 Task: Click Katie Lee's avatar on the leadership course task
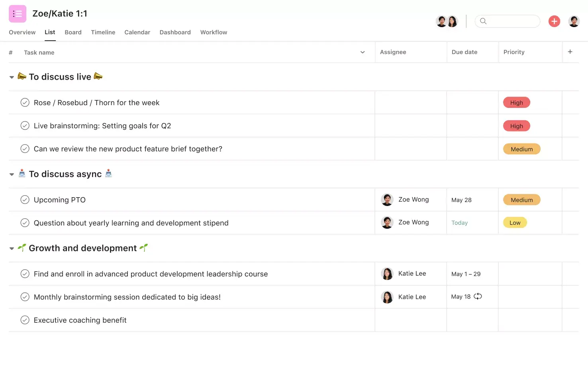click(x=387, y=274)
